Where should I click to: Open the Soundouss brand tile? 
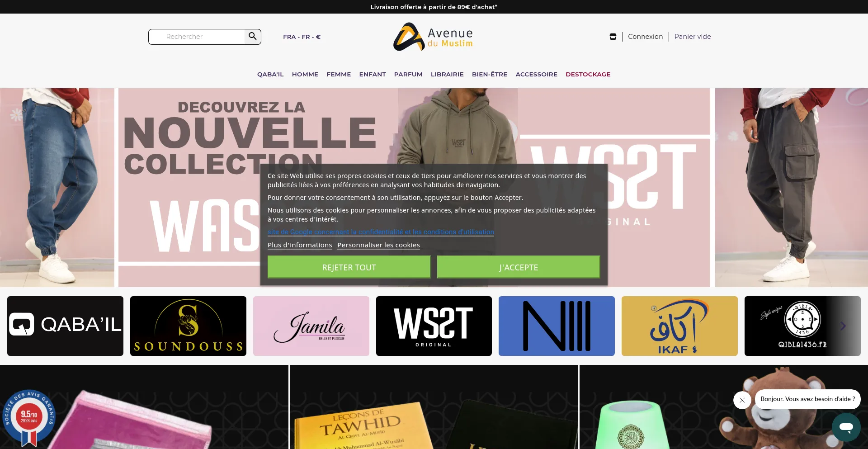coord(188,326)
